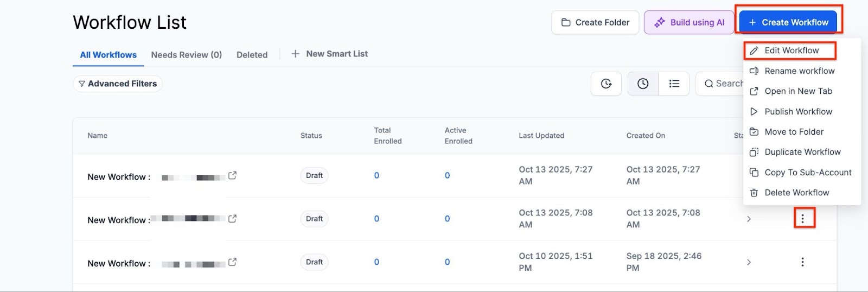Image resolution: width=868 pixels, height=292 pixels.
Task: Click the Create Folder button
Action: click(595, 22)
